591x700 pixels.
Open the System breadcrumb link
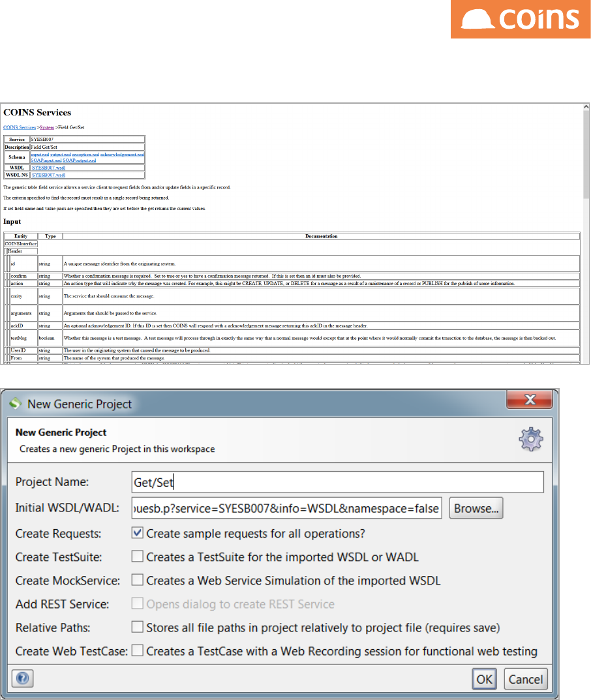(x=47, y=128)
